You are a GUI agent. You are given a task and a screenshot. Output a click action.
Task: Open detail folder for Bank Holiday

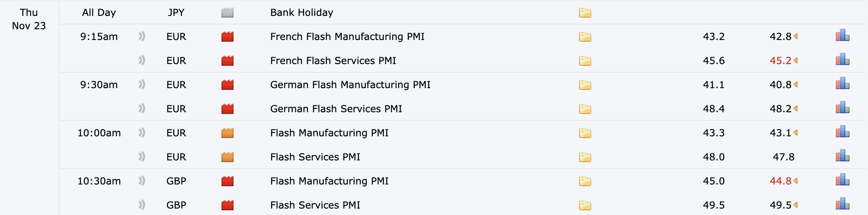[585, 13]
